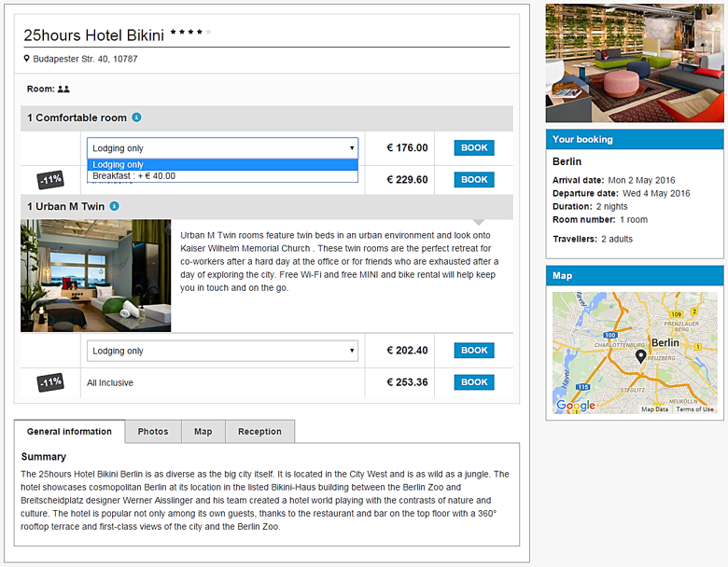Viewport: 728px width, 567px height.
Task: Click the Urban M Twin room photo
Action: [96, 276]
